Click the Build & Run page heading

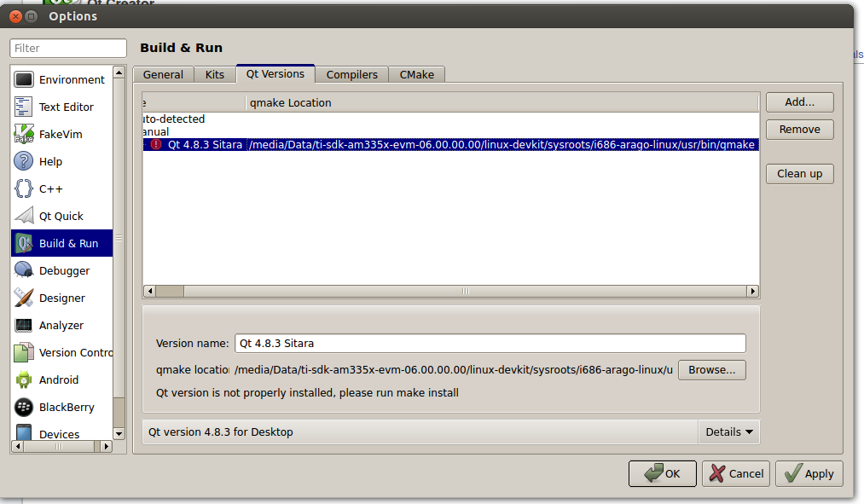pos(182,48)
